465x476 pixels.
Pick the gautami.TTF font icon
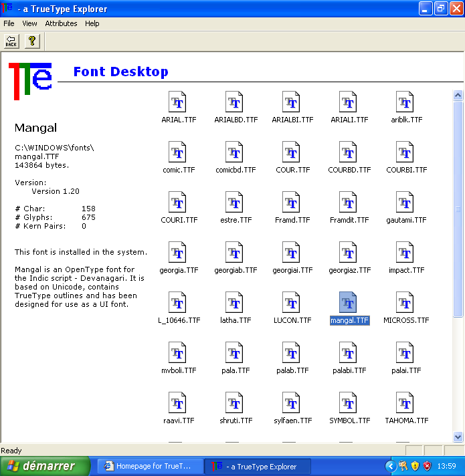pos(405,203)
